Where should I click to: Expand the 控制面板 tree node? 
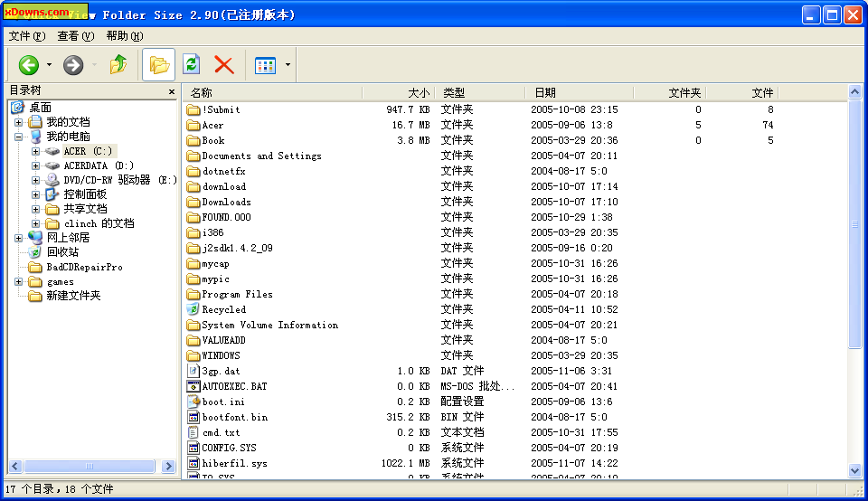point(35,194)
